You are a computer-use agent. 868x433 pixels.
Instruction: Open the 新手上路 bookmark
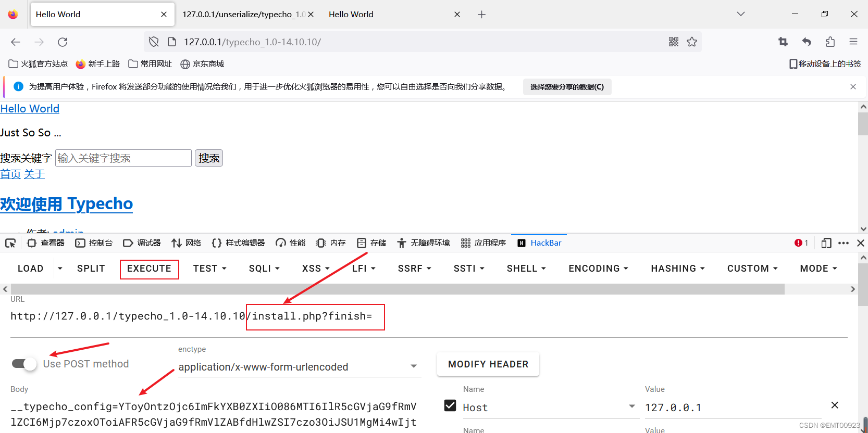coord(98,64)
